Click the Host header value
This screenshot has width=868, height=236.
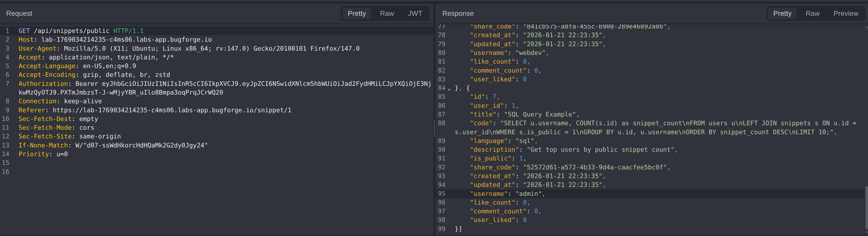pyautogui.click(x=126, y=40)
